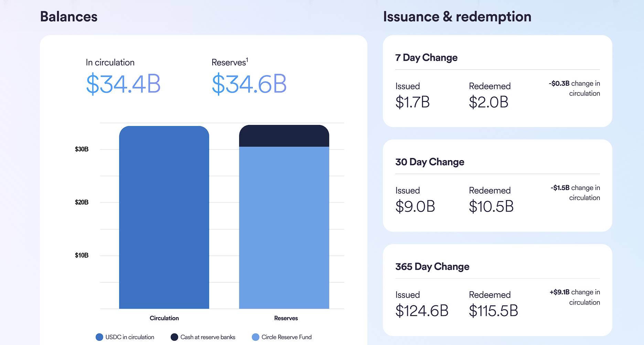Click the 365 day issued $124.6B amount

click(x=422, y=311)
